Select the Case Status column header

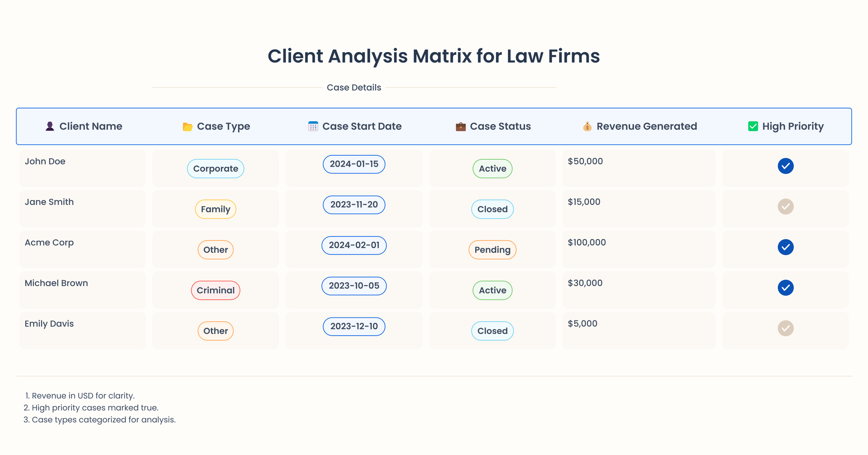[493, 126]
